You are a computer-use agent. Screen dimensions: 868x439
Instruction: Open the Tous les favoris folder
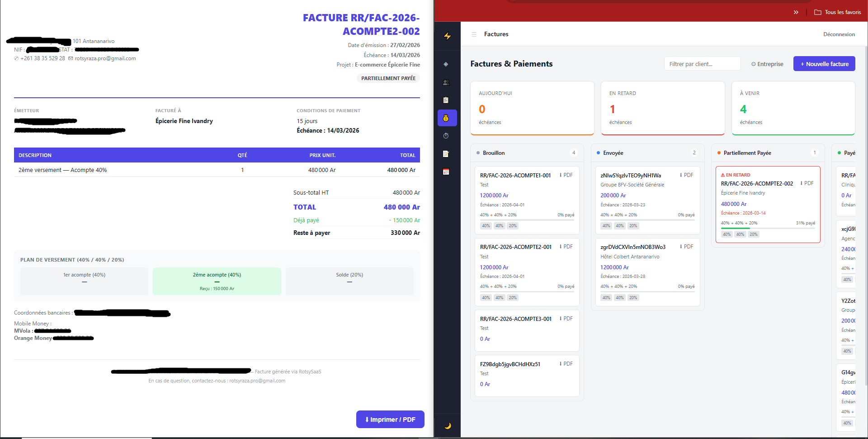pos(837,12)
